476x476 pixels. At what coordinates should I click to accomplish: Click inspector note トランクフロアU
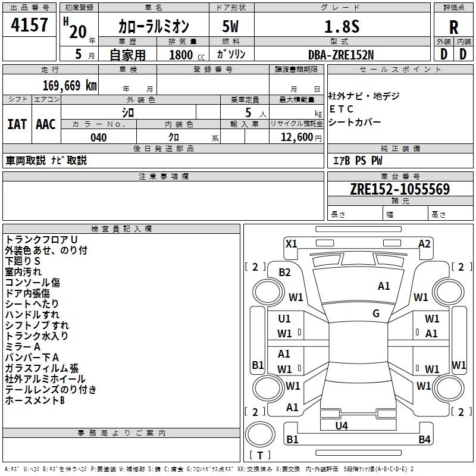pos(42,240)
